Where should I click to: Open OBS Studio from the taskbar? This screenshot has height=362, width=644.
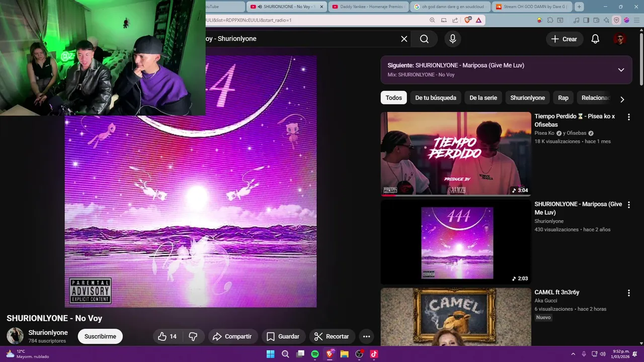(359, 354)
